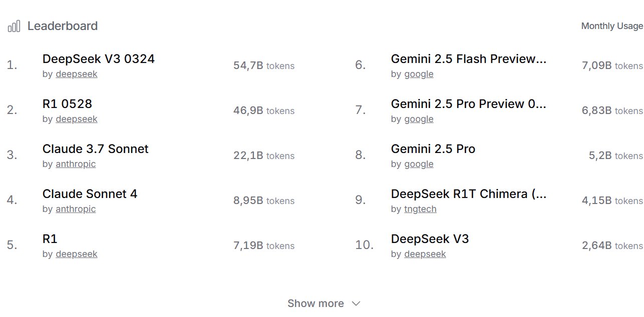
Task: Open the R1 0528 model page
Action: (x=68, y=104)
